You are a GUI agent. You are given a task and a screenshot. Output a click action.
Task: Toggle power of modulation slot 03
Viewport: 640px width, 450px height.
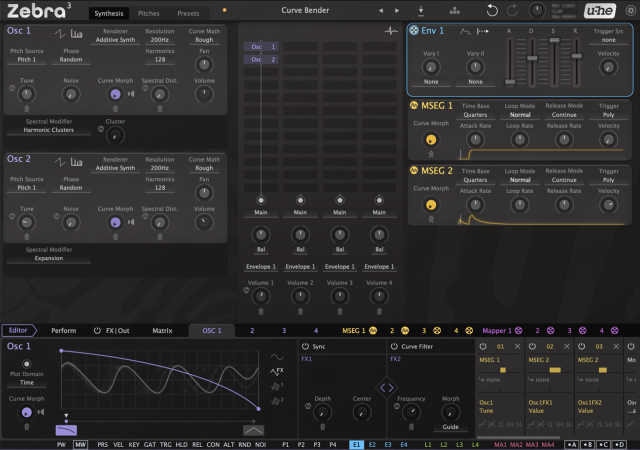[x=582, y=346]
